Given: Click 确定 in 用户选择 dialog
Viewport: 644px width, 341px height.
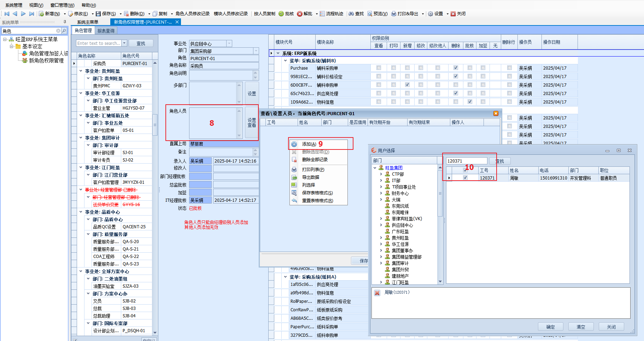Looking at the screenshot, I should pos(550,327).
